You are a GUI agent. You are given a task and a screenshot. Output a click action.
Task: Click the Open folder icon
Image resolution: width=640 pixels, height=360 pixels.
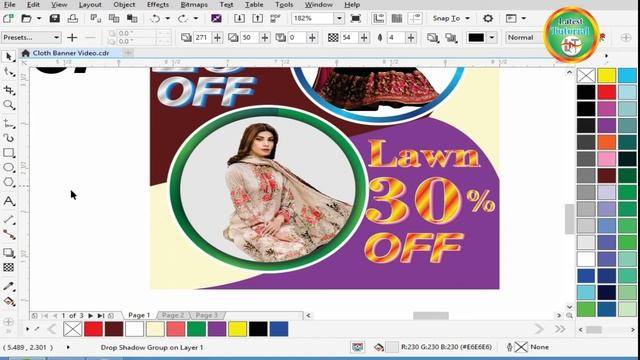pyautogui.click(x=27, y=18)
